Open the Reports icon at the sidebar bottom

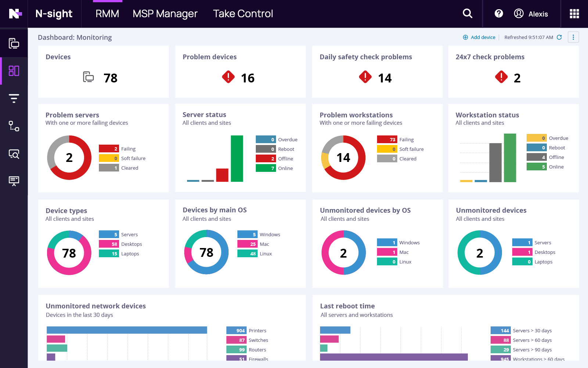click(14, 181)
